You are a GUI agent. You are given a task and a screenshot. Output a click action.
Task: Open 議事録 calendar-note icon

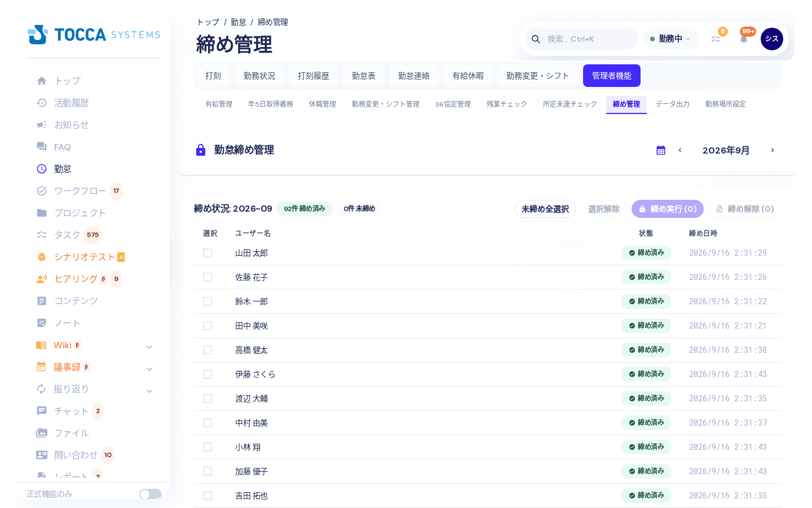(41, 367)
